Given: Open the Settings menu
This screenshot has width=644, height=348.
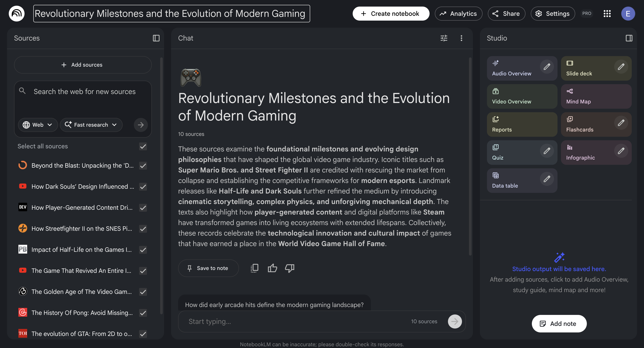Looking at the screenshot, I should (x=552, y=14).
